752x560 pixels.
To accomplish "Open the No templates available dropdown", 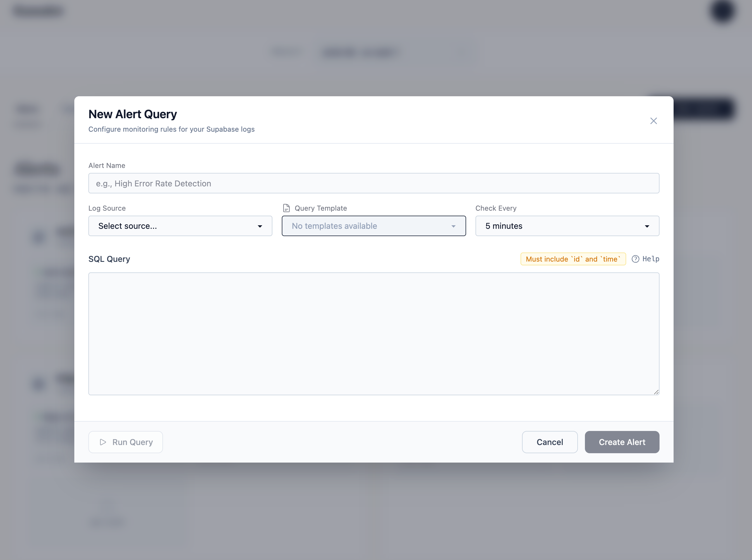I will click(374, 226).
